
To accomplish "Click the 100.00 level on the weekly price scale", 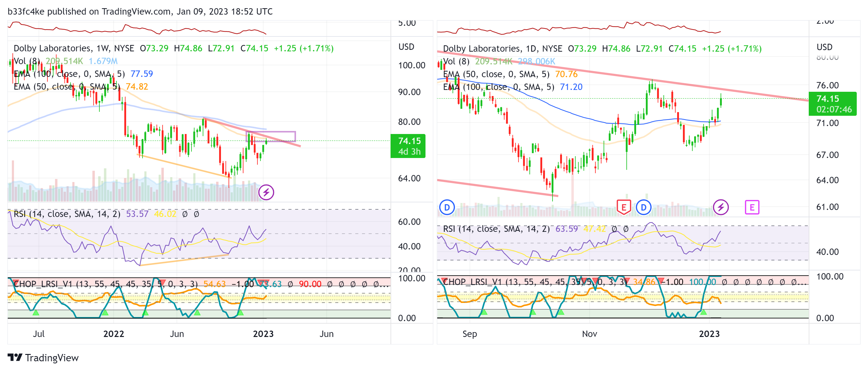I will [412, 65].
